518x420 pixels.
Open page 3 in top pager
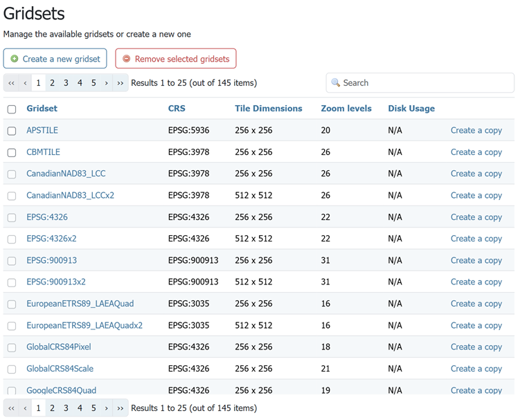tap(66, 83)
